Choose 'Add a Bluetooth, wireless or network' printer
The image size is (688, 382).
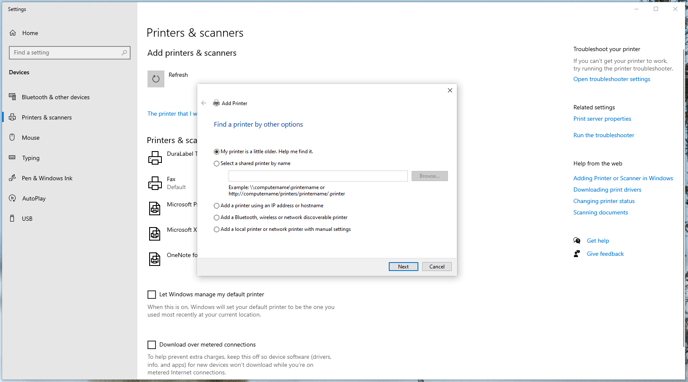click(216, 218)
